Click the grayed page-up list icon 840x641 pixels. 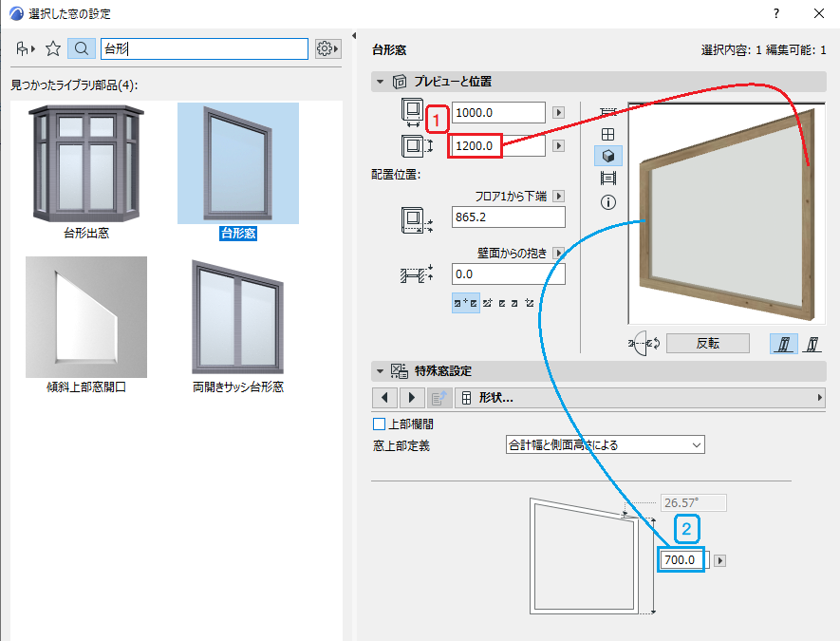click(x=439, y=398)
